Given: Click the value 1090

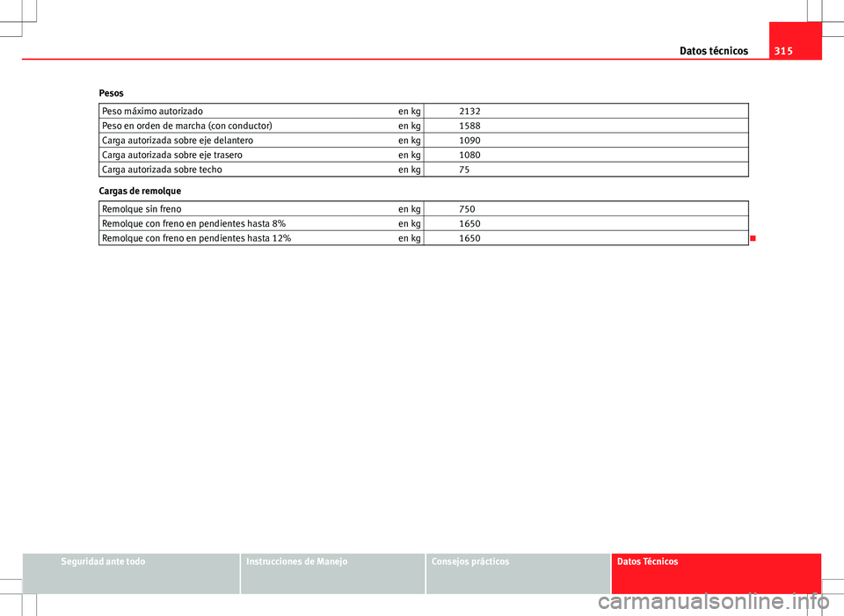Looking at the screenshot, I should point(469,141).
